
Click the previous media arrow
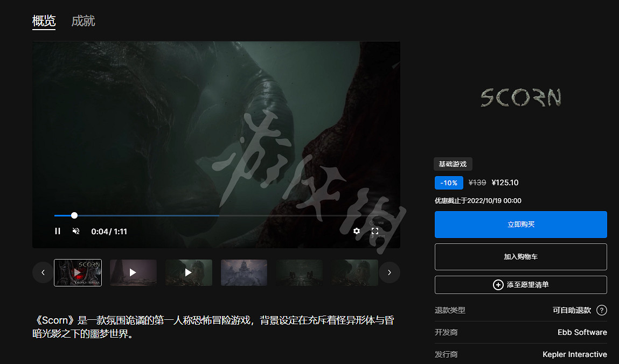pyautogui.click(x=43, y=272)
